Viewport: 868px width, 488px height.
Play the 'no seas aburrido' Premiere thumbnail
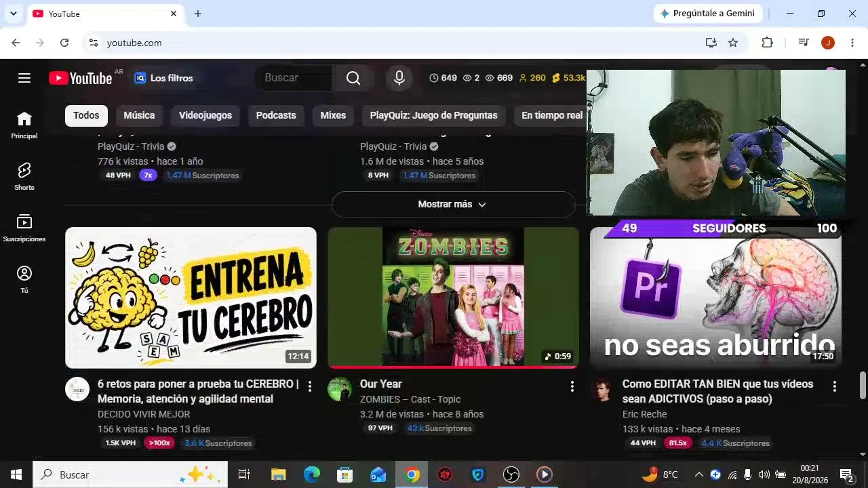(x=715, y=298)
